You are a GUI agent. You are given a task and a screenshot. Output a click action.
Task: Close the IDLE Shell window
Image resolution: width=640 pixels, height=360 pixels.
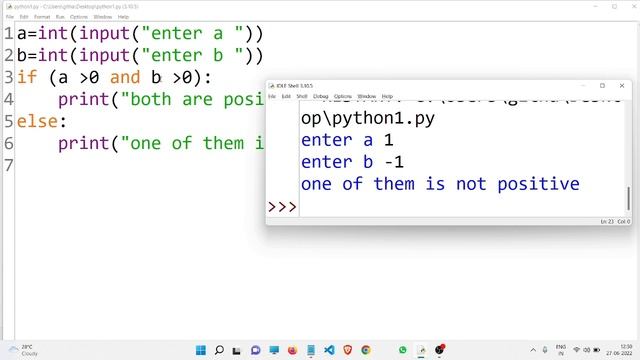point(622,86)
